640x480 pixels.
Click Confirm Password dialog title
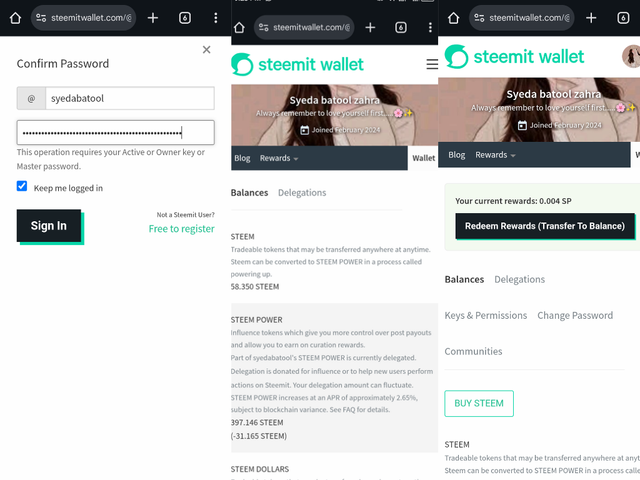[63, 64]
